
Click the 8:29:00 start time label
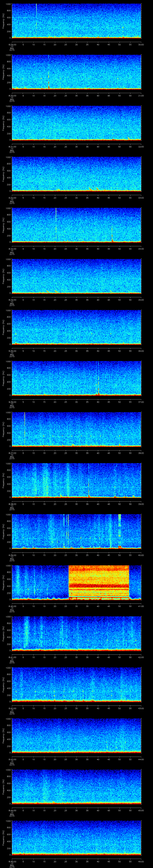(12, 44)
